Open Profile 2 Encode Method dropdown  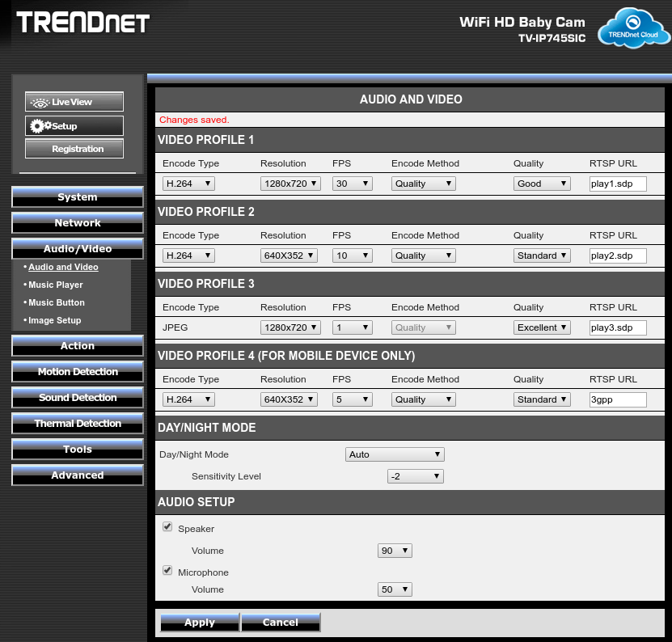tap(424, 256)
